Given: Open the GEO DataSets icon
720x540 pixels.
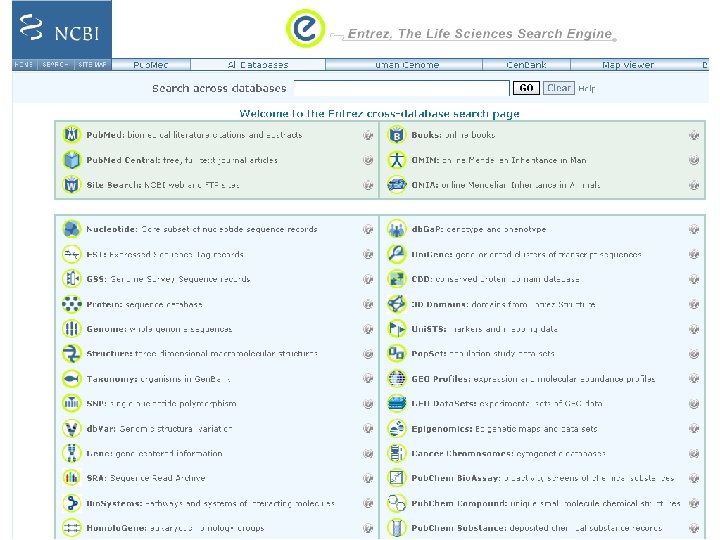Looking at the screenshot, I should coord(397,404).
